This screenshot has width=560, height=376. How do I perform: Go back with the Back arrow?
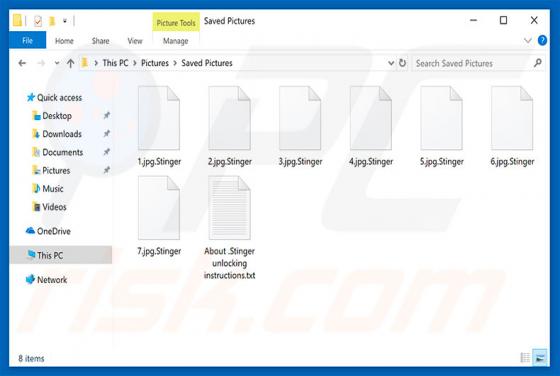(22, 64)
